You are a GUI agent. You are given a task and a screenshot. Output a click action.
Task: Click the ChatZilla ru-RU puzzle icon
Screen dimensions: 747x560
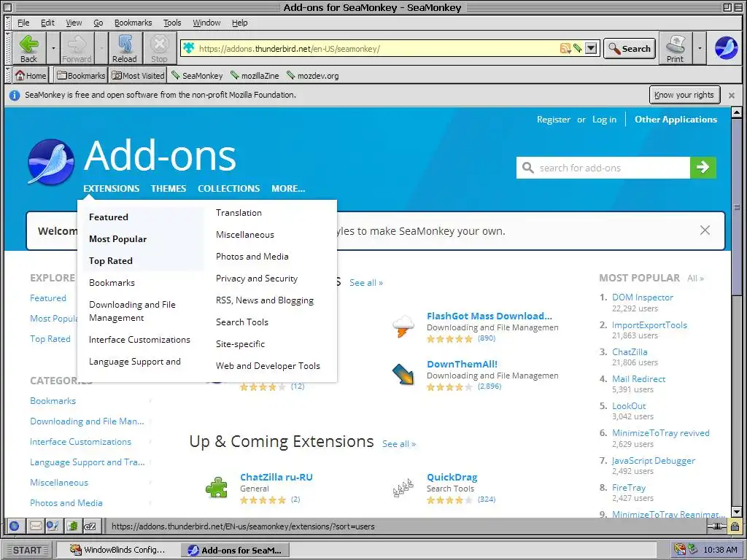click(216, 487)
